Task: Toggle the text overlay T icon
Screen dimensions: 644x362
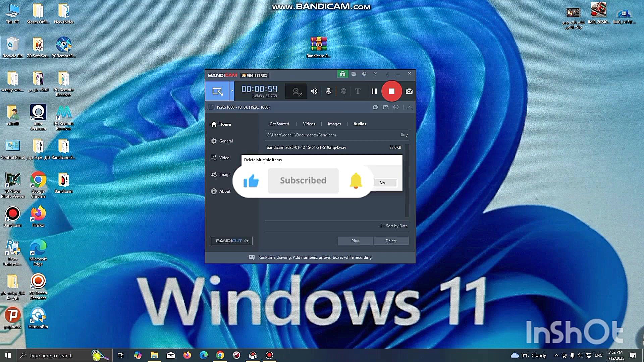Action: click(x=358, y=91)
